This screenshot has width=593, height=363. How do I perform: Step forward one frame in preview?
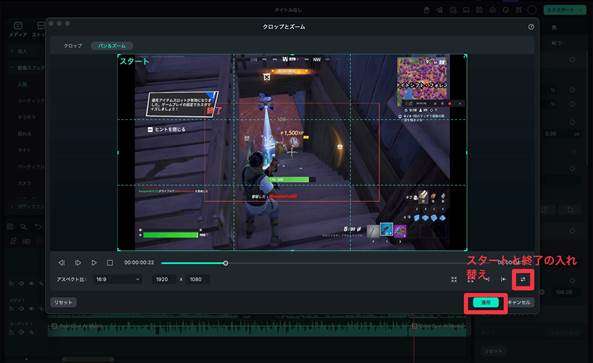78,262
